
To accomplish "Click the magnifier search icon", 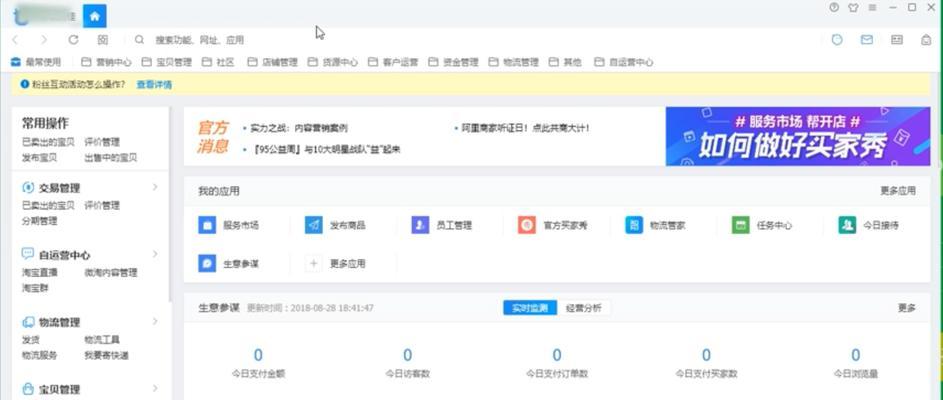I will (140, 40).
